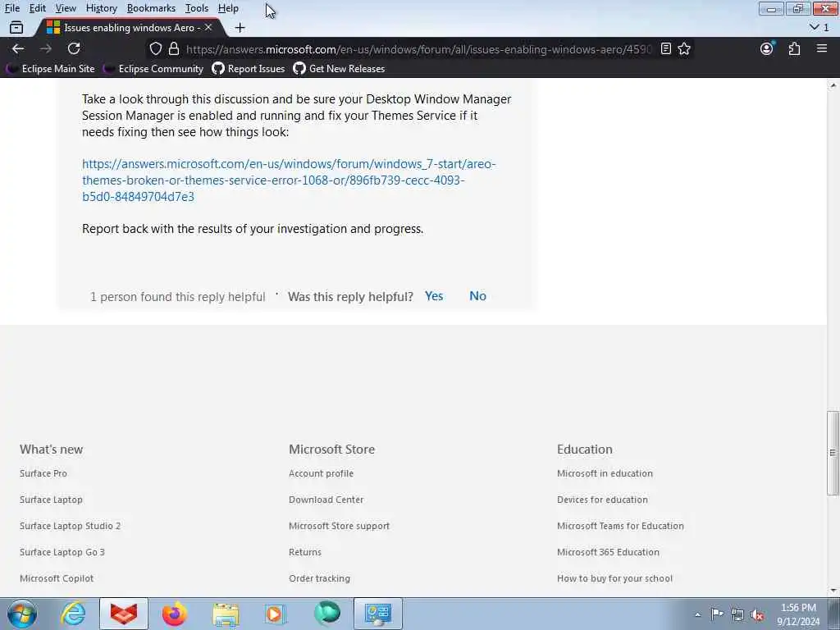Open the File menu
Screen dimensions: 840x630
pyautogui.click(x=11, y=8)
